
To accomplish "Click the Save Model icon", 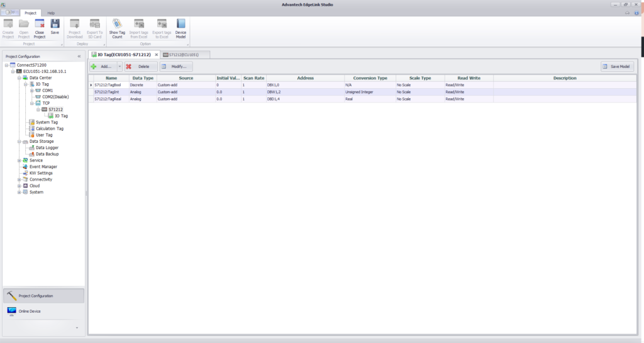I will tap(604, 67).
